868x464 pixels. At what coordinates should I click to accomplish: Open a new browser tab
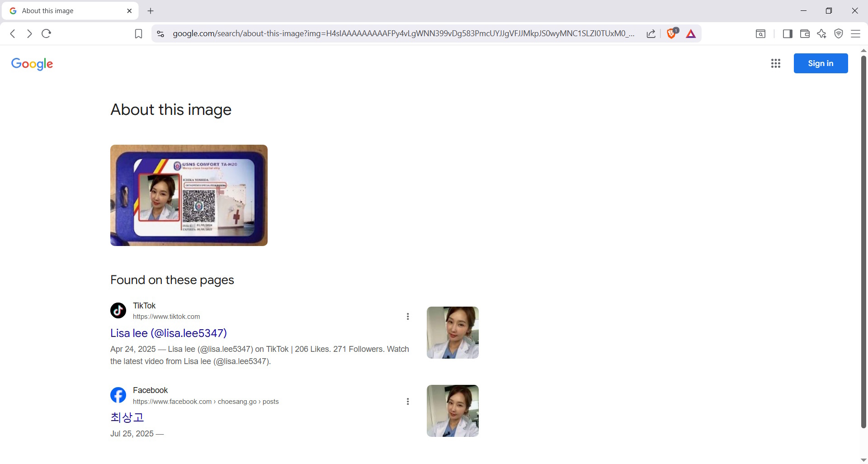pyautogui.click(x=151, y=11)
